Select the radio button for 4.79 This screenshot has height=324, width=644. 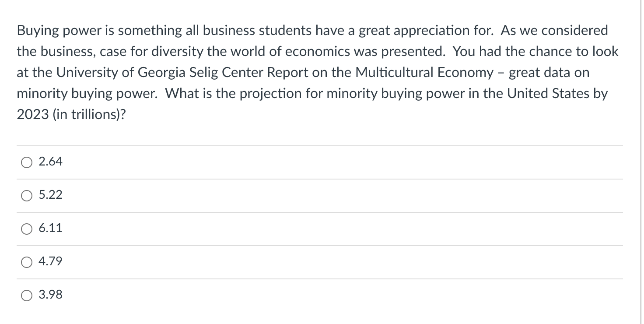click(x=26, y=262)
